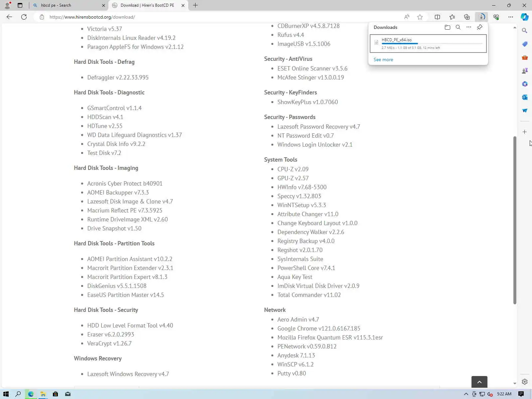The width and height of the screenshot is (532, 399).
Task: Open the Favorites list
Action: pos(452,17)
